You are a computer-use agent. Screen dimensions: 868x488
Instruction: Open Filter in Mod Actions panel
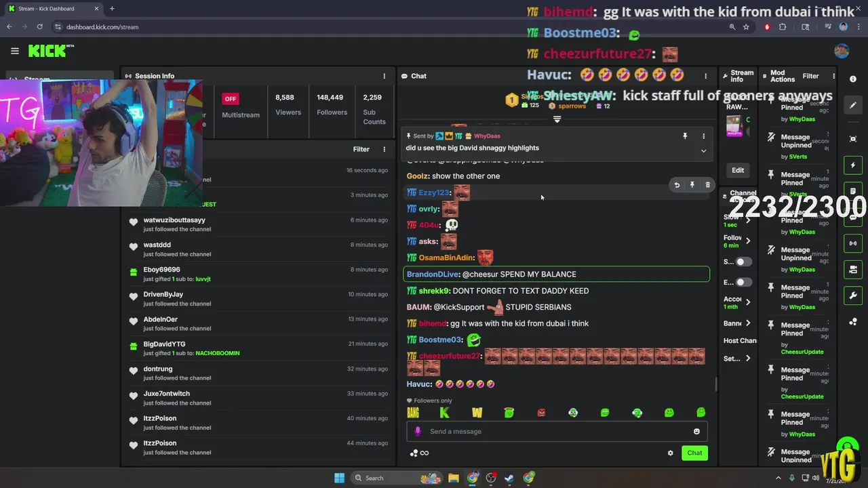[810, 76]
